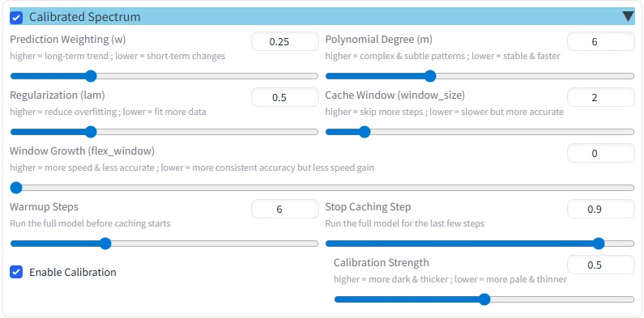Screen dimensions: 644x318
Task: Focus the Calibration Strength number field
Action: [x=601, y=265]
